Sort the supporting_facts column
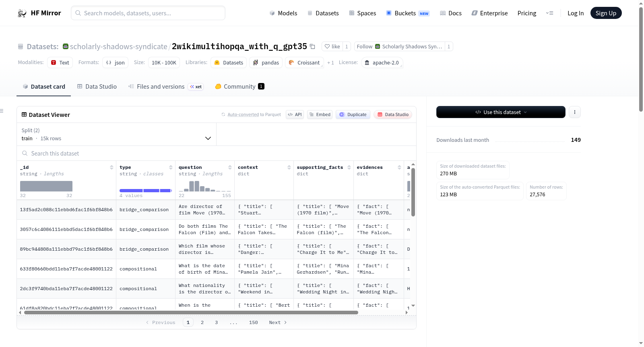 pyautogui.click(x=349, y=167)
